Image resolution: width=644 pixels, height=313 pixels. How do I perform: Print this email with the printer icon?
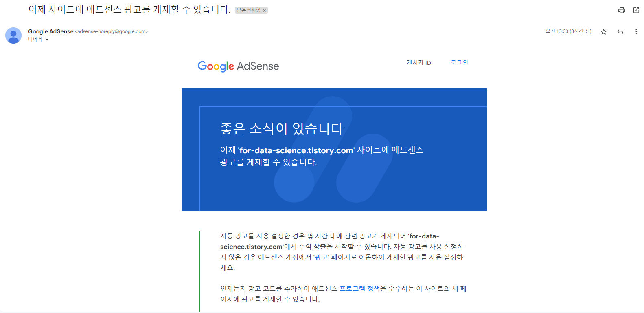pos(621,10)
